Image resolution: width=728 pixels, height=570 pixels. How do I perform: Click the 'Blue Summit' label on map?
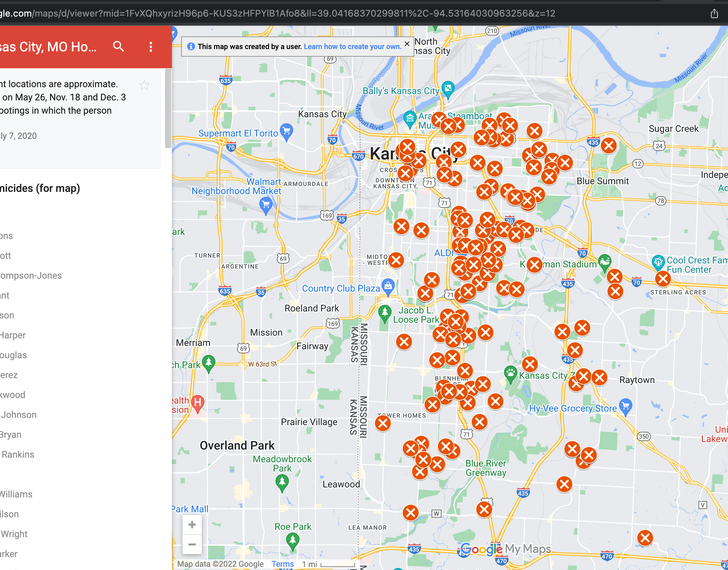coord(602,181)
